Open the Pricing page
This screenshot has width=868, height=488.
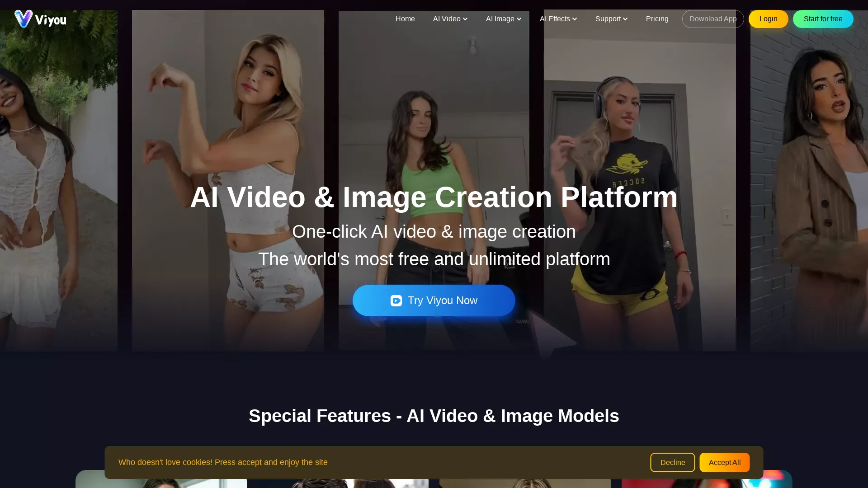click(657, 19)
